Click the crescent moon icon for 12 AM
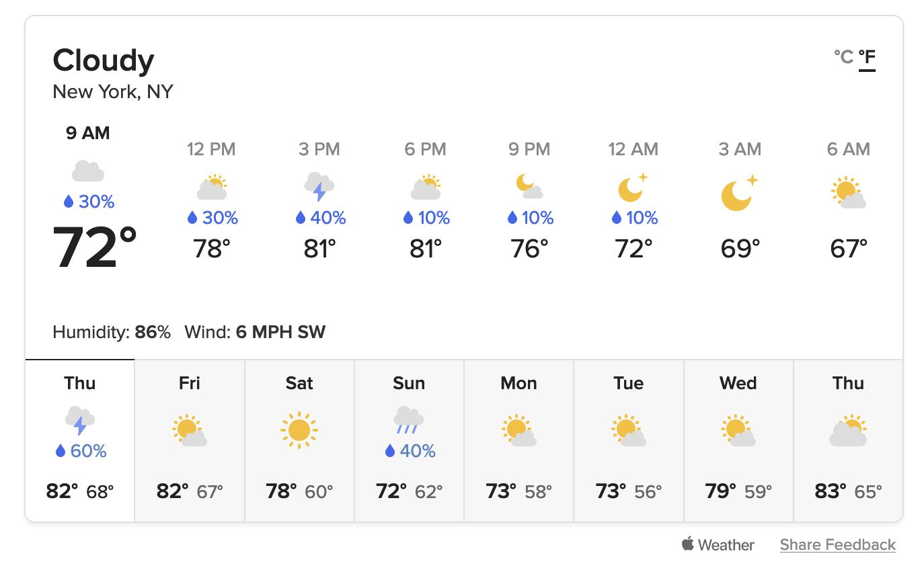Image resolution: width=924 pixels, height=570 pixels. [632, 192]
